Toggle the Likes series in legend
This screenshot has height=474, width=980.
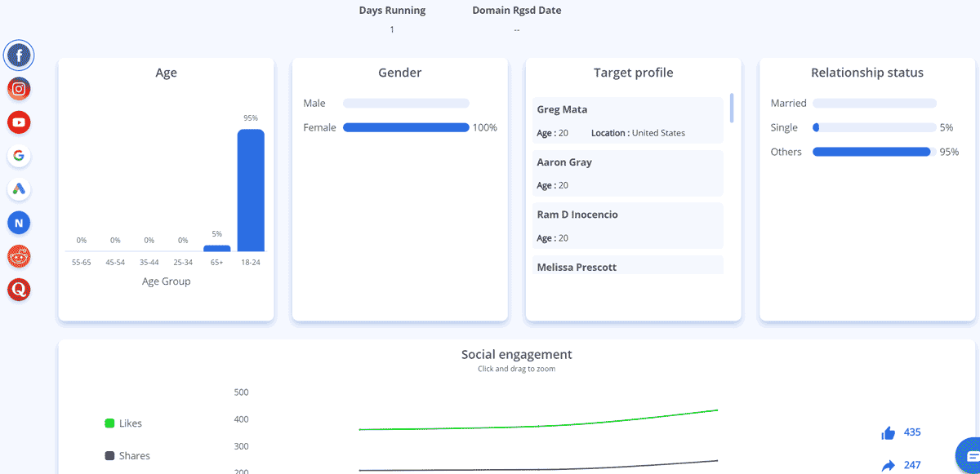(123, 423)
